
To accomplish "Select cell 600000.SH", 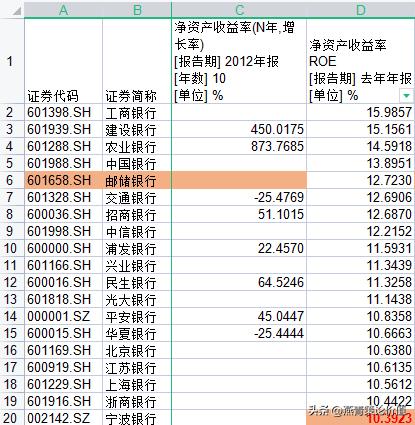I will [x=63, y=248].
